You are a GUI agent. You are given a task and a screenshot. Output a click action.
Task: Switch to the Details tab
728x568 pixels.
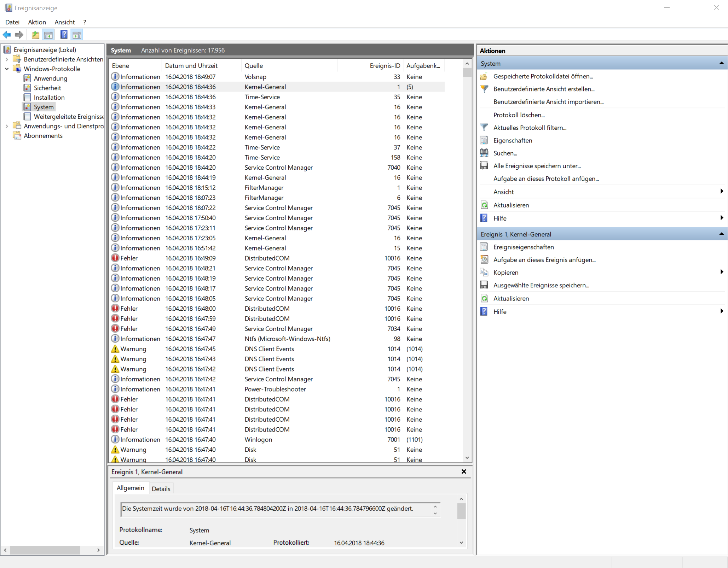click(x=161, y=489)
